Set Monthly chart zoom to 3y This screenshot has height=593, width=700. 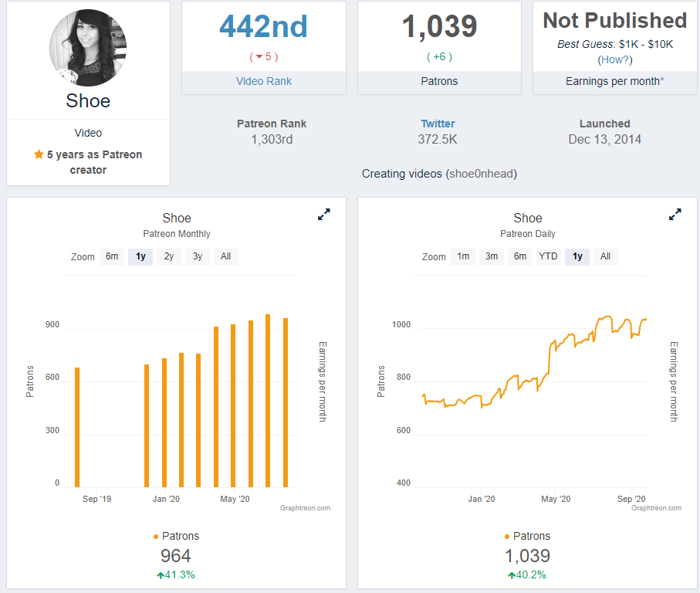pyautogui.click(x=198, y=257)
